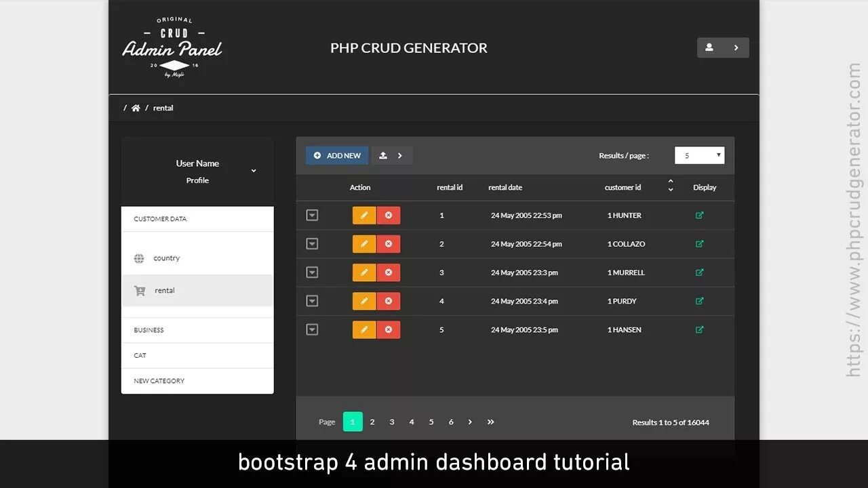Expand row toggle for rental id 1
This screenshot has height=488, width=868.
[x=312, y=216]
